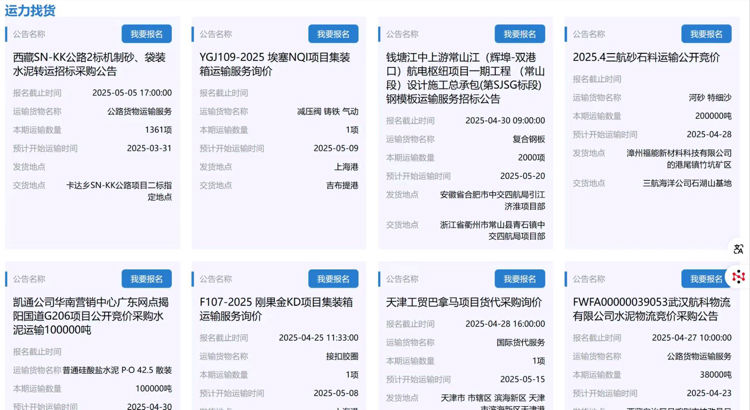
Task: Select cargo name 国际货代服务
Action: coord(521,343)
